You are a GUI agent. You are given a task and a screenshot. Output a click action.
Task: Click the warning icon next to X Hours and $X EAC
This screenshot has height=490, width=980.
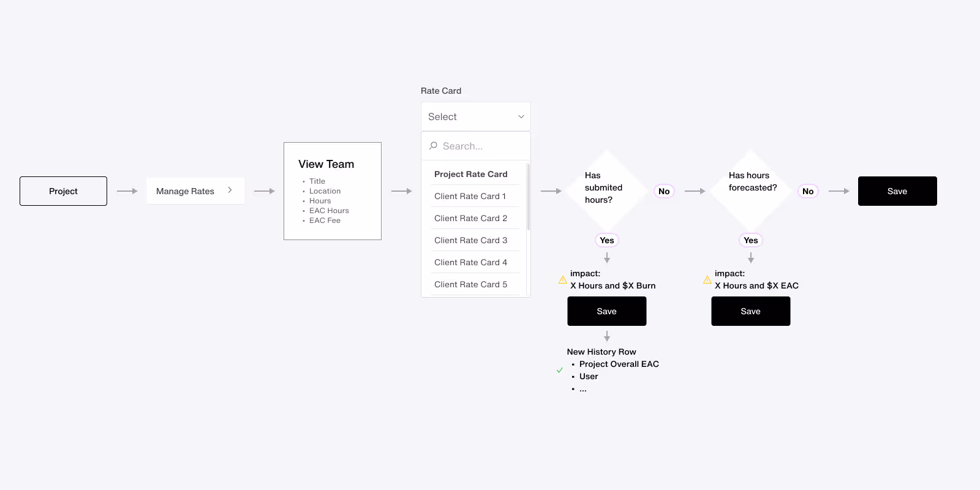[x=707, y=279]
